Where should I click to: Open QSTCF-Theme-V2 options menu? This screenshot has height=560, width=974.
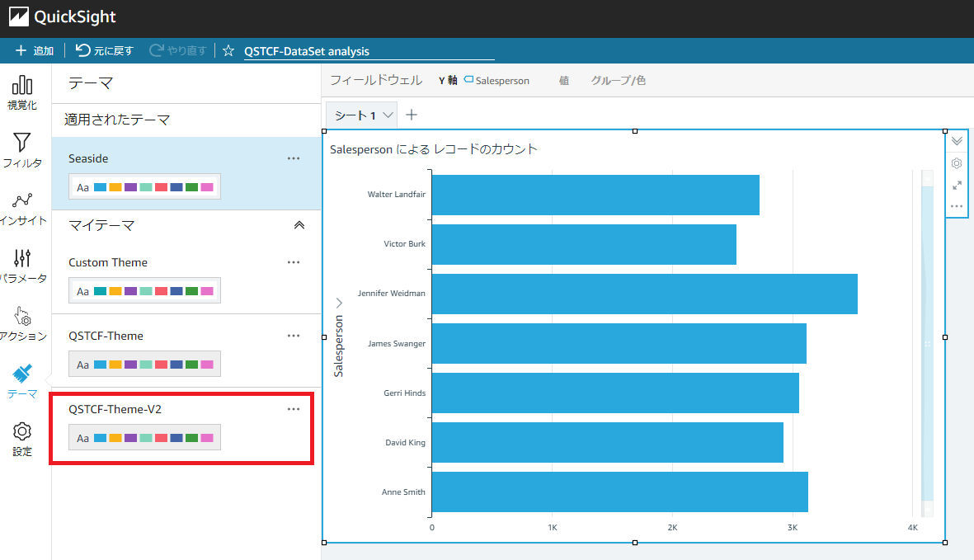coord(294,409)
